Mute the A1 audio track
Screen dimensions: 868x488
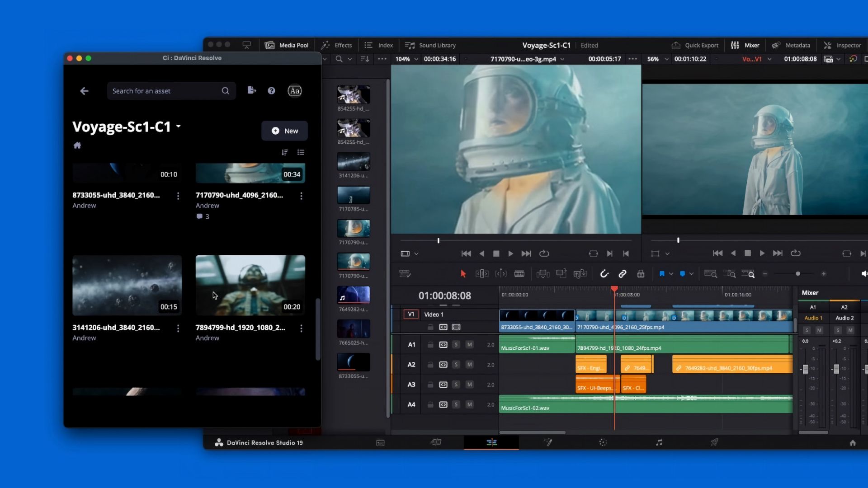pyautogui.click(x=470, y=344)
